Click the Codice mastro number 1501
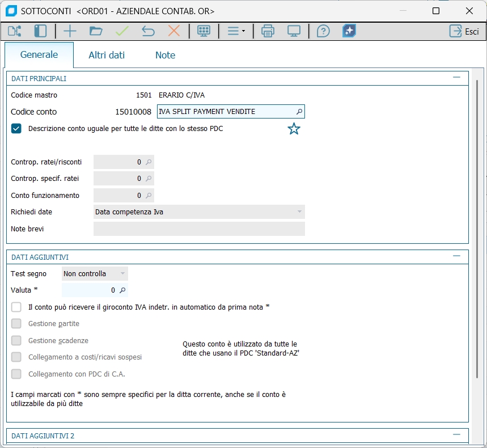This screenshot has height=448, width=487. [x=144, y=95]
